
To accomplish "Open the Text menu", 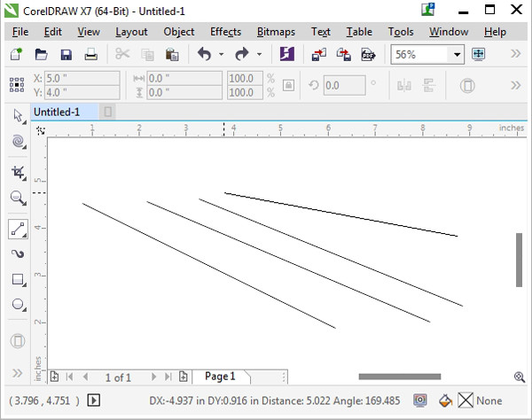I will [x=321, y=32].
